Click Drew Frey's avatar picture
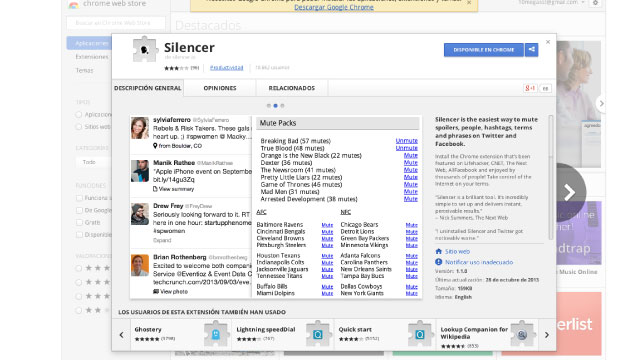The height and width of the screenshot is (360, 634). 140,214
